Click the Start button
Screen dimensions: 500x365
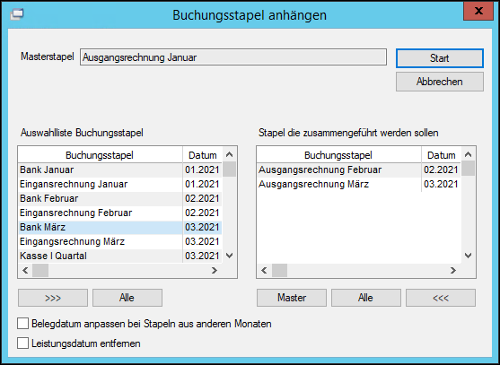(x=440, y=58)
